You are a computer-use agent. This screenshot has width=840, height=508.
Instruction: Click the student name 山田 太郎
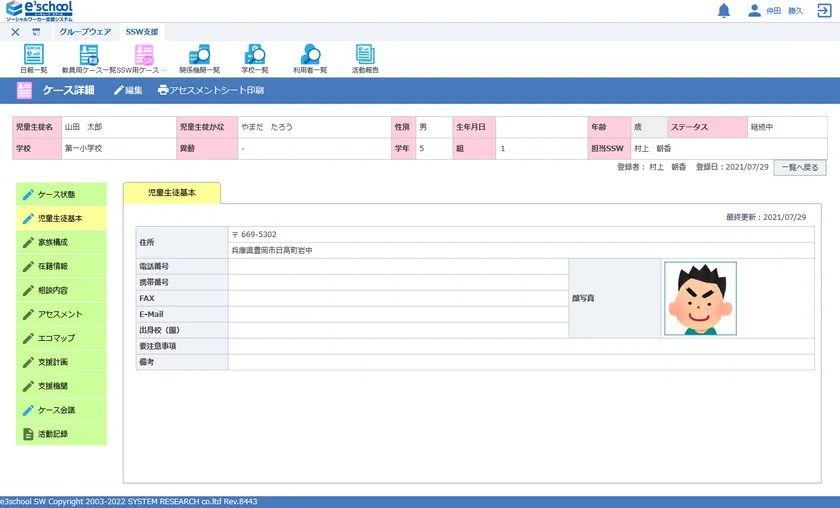(83, 128)
